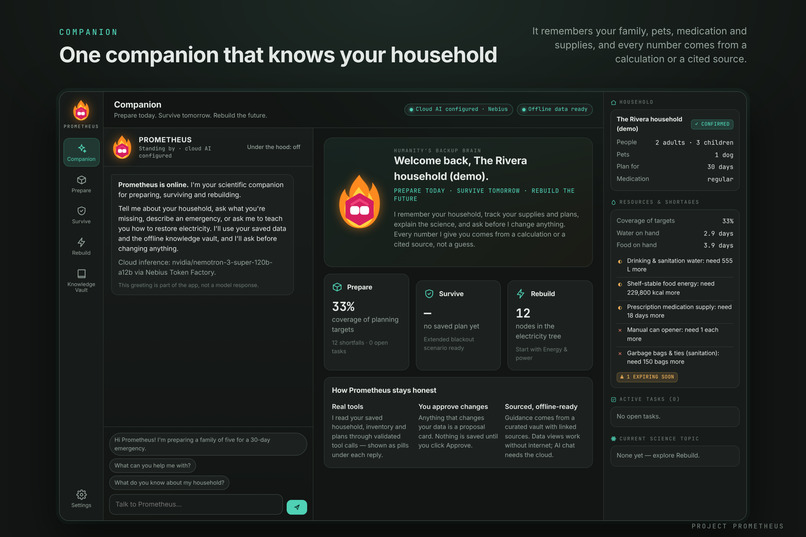Choose suggestion 'Hi Prometheus! I'm preparing a family of five'

208,444
